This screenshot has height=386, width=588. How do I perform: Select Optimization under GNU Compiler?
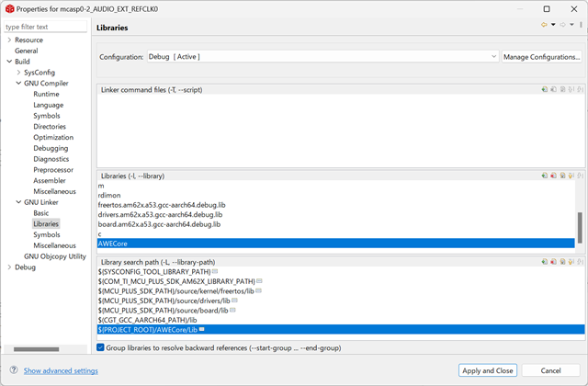(53, 137)
